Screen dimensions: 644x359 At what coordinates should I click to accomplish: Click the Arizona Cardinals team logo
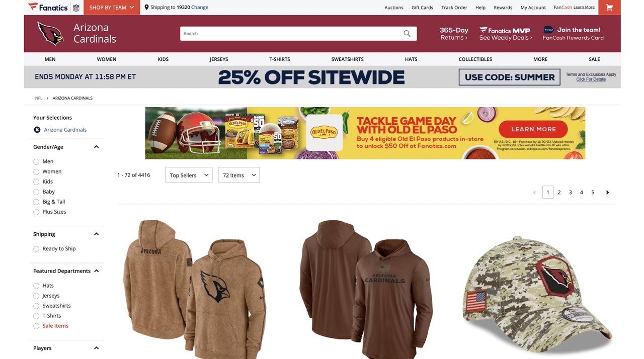coord(50,34)
